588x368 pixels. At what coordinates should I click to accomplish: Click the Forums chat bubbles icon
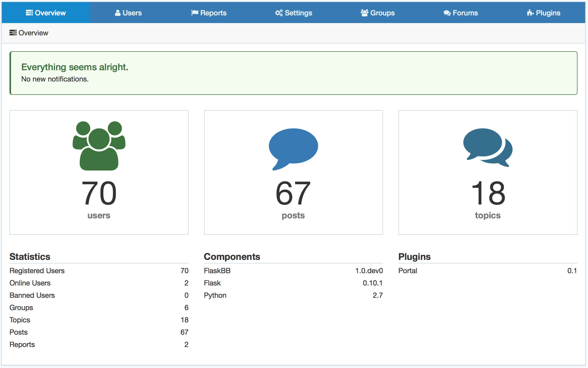coord(447,13)
